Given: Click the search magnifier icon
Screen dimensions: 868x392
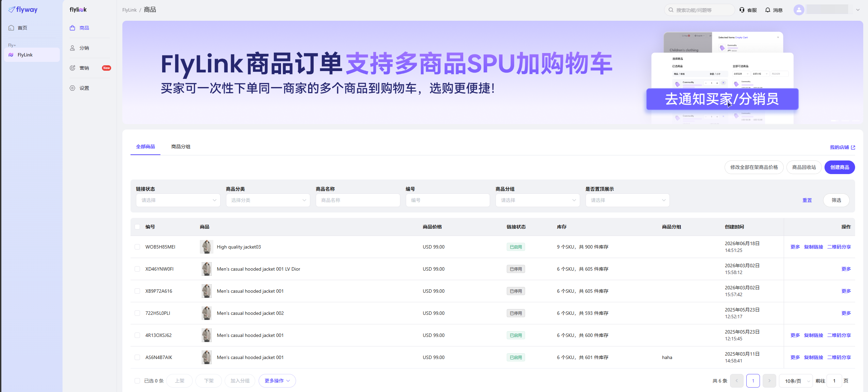Looking at the screenshot, I should point(671,10).
